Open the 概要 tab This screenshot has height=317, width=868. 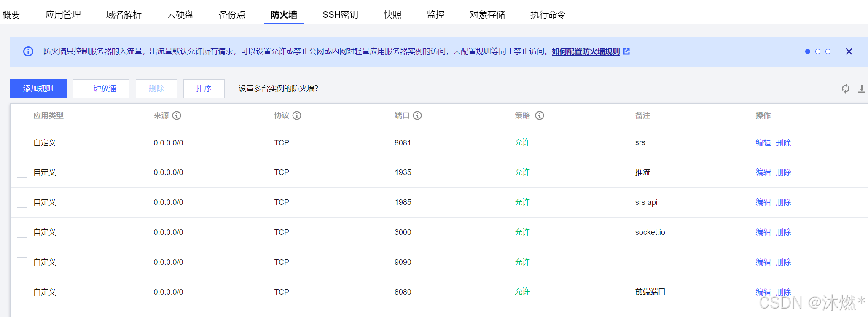11,15
